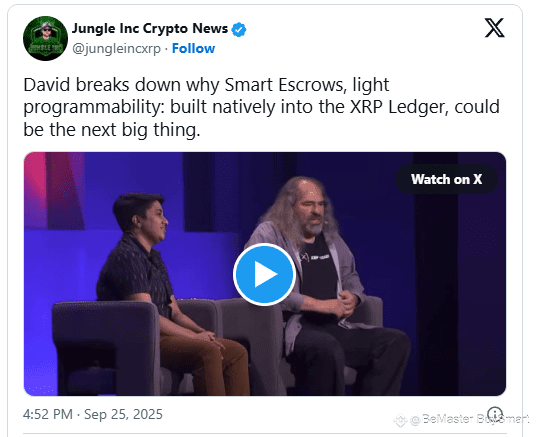Screen dimensions: 537x437
Task: Click the Binance watermark logo
Action: [400, 420]
